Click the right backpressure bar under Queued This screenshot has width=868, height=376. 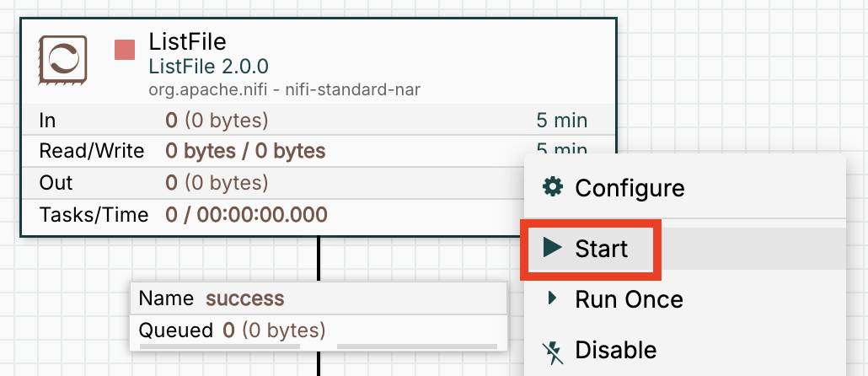click(x=419, y=346)
